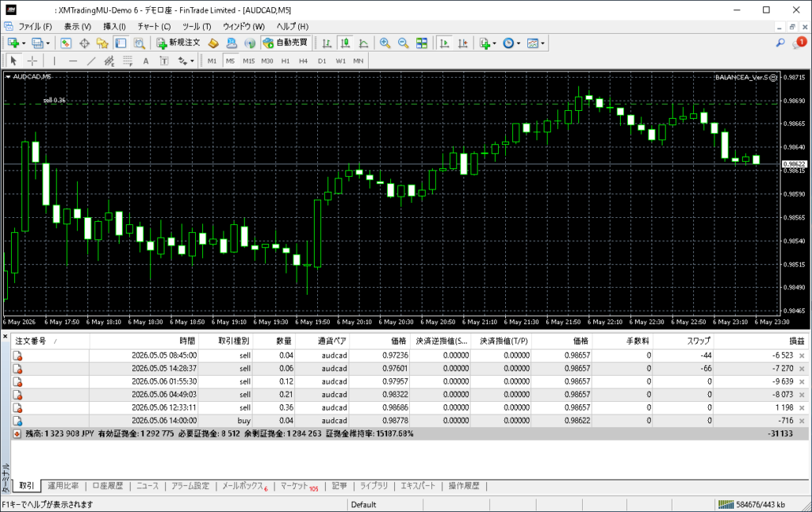Screen dimensions: 812x512
Task: Select the horizontal line drawing tool
Action: point(72,60)
